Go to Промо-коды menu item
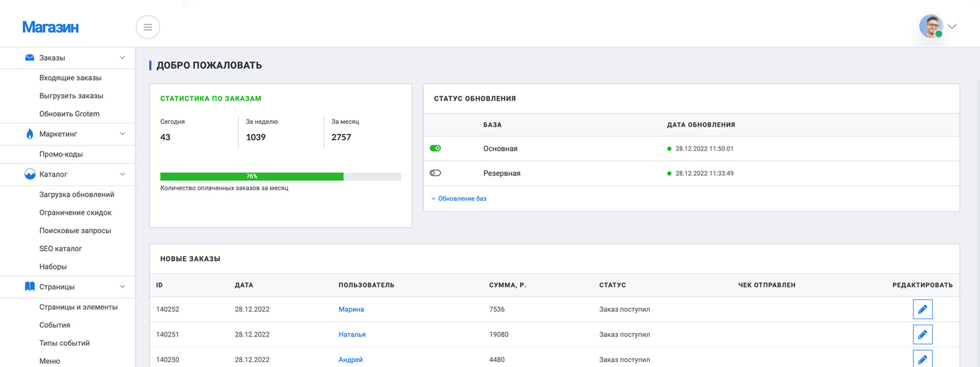Screen dimensions: 980x367 coord(61,154)
